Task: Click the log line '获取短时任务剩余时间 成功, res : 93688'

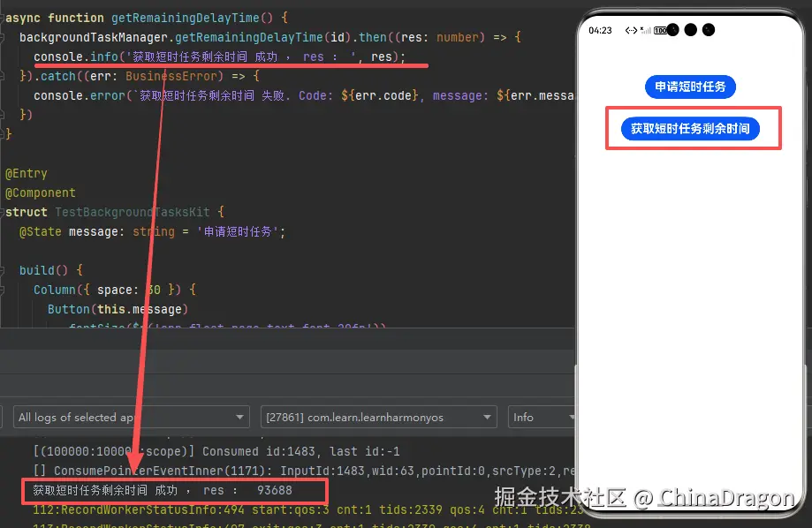Action: (x=163, y=490)
